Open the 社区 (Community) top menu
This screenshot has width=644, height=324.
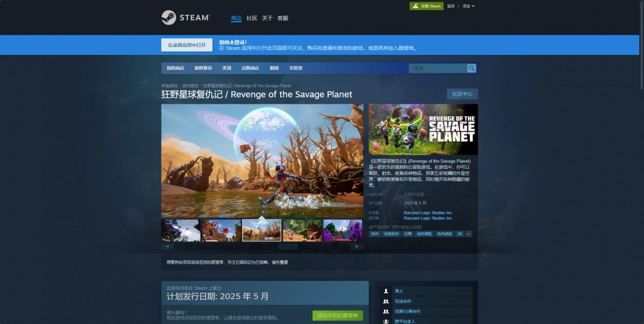click(x=252, y=18)
